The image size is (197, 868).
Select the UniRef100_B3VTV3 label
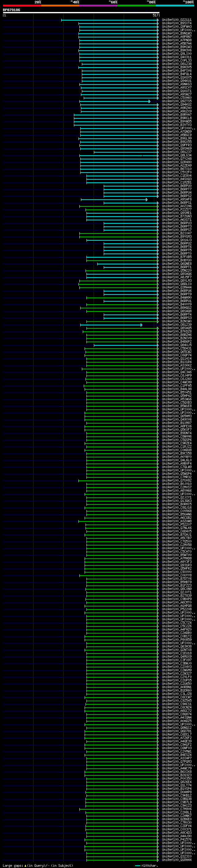pyautogui.click(x=176, y=125)
